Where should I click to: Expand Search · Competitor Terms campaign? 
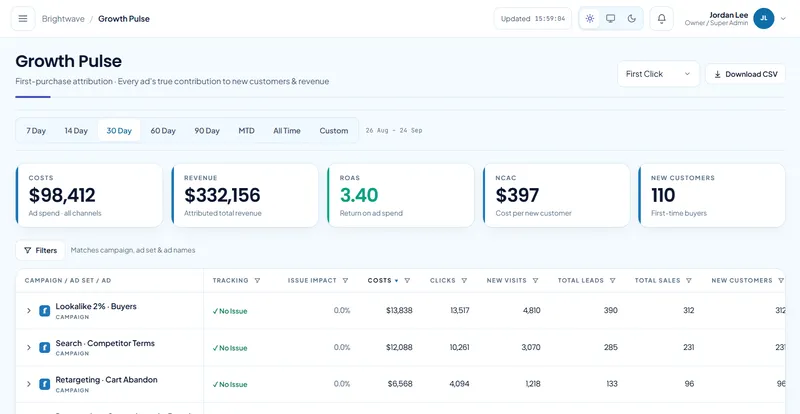coord(29,347)
